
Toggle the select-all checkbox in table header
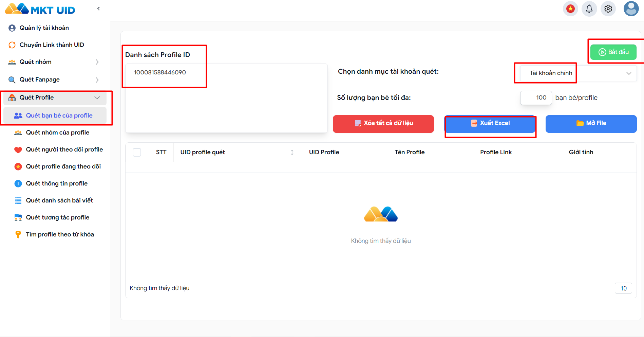pyautogui.click(x=137, y=152)
